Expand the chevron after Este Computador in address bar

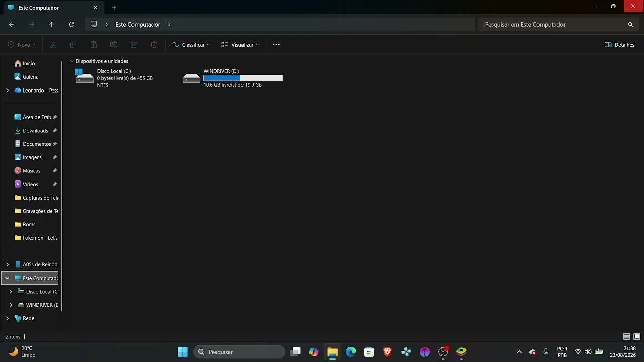169,24
